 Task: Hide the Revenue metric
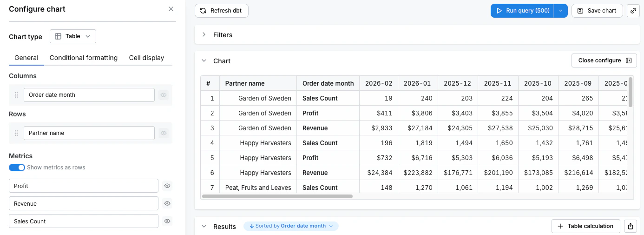point(167,203)
